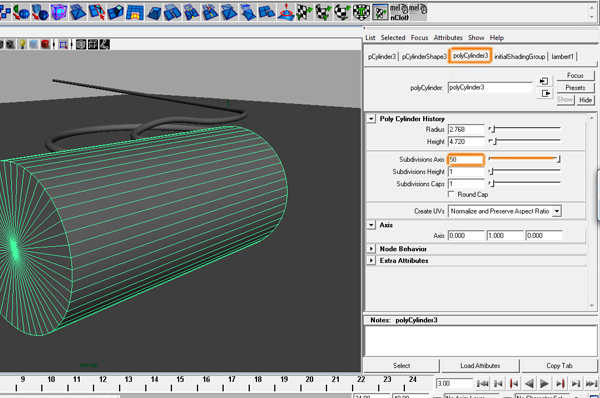The height and width of the screenshot is (398, 600).
Task: Play the animation forward
Action: coord(544,383)
